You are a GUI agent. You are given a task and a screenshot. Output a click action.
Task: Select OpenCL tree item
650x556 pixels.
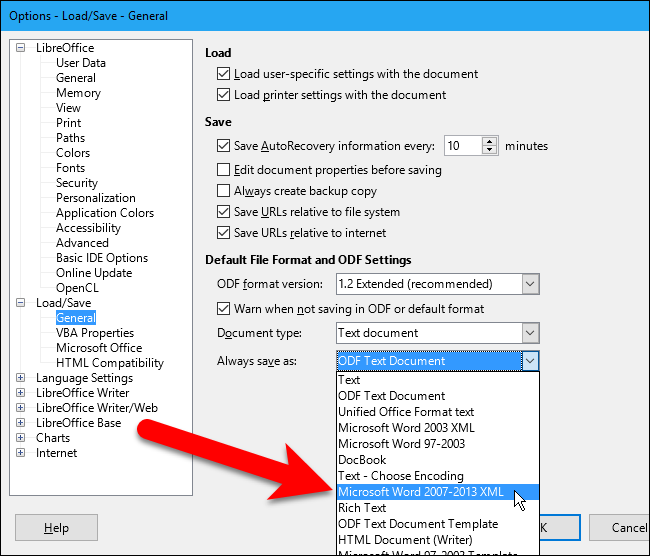pyautogui.click(x=78, y=288)
